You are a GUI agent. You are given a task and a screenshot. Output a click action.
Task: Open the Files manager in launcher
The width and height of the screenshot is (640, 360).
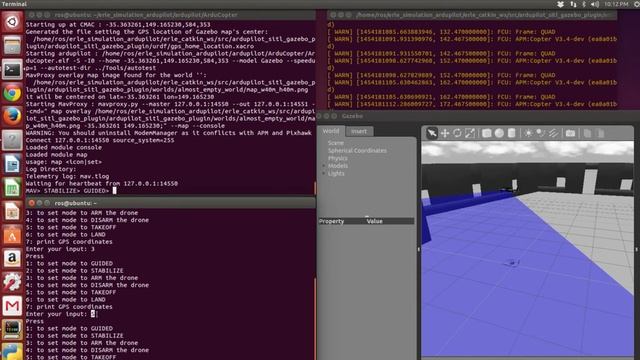point(12,45)
